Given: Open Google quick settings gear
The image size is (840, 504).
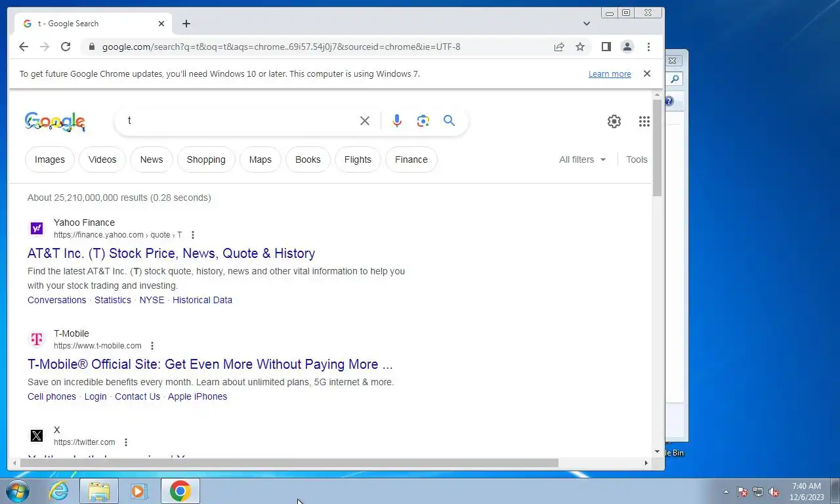Looking at the screenshot, I should pos(614,121).
